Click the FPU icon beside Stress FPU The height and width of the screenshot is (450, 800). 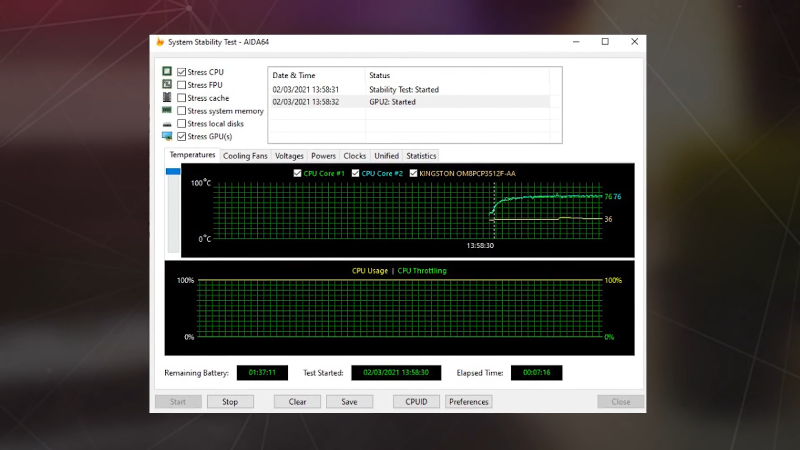tap(167, 85)
